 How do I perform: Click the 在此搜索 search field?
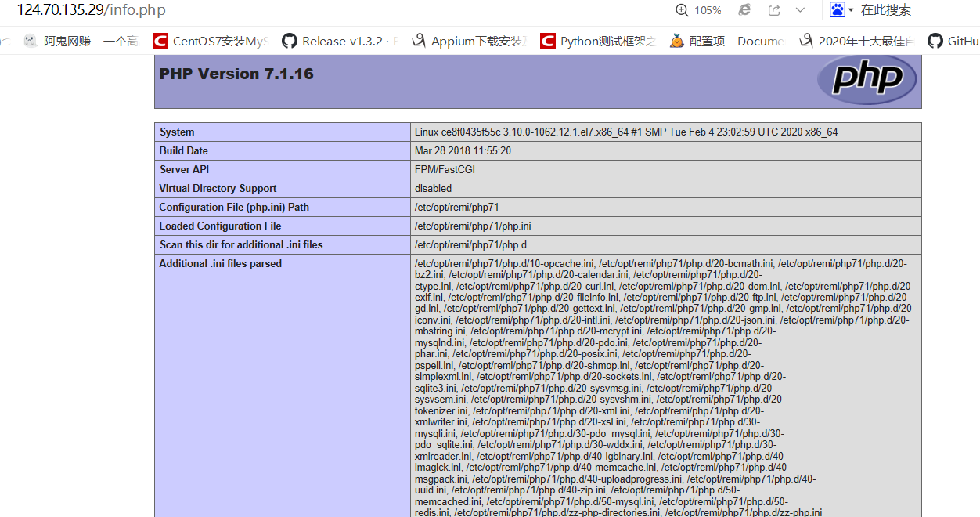point(886,10)
